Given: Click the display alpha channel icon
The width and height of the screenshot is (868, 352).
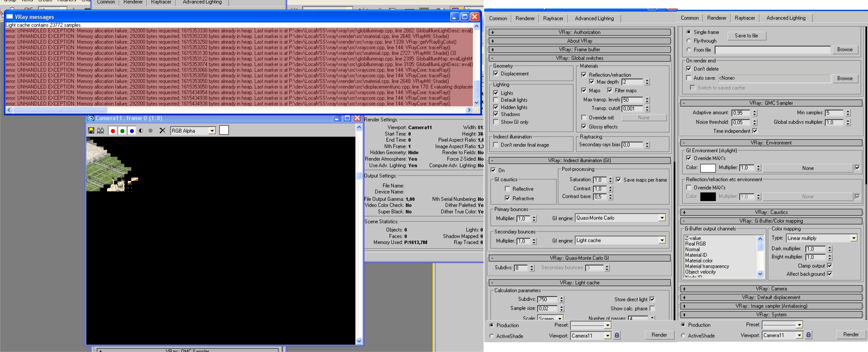Looking at the screenshot, I should click(x=141, y=130).
